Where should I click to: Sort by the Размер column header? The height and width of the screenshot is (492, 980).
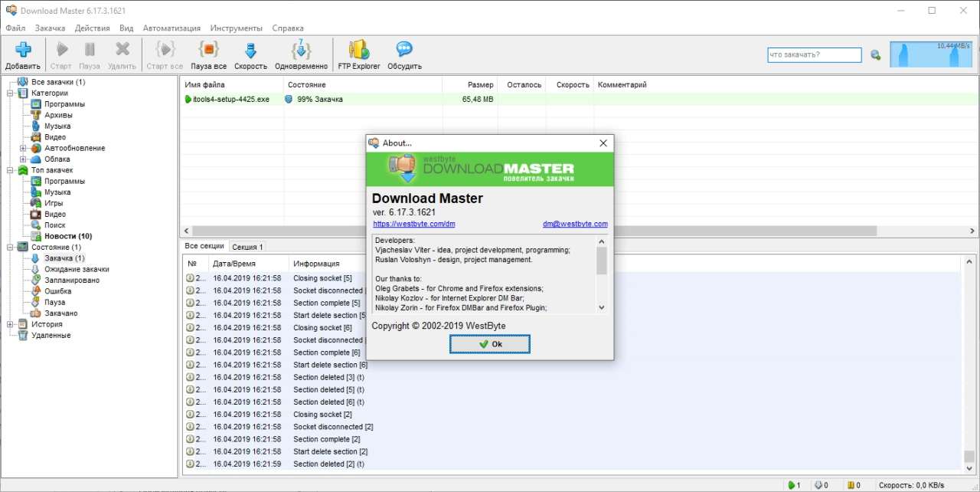point(470,85)
